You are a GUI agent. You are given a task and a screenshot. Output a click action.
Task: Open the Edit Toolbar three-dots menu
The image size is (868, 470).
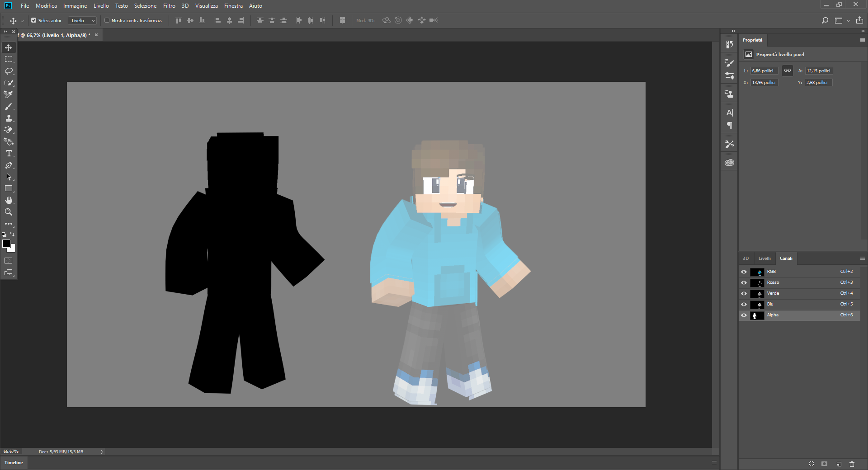click(x=9, y=224)
